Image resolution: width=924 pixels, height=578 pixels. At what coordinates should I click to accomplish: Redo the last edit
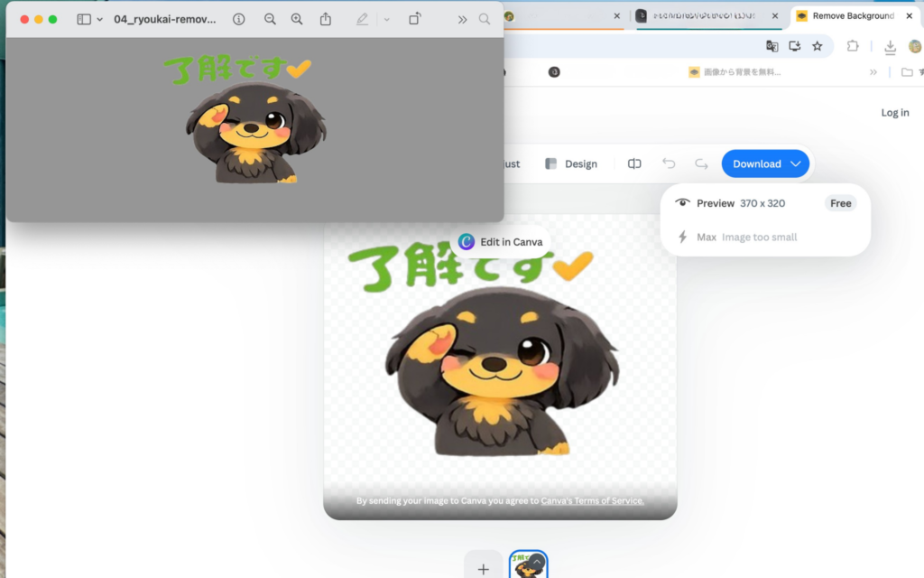701,163
